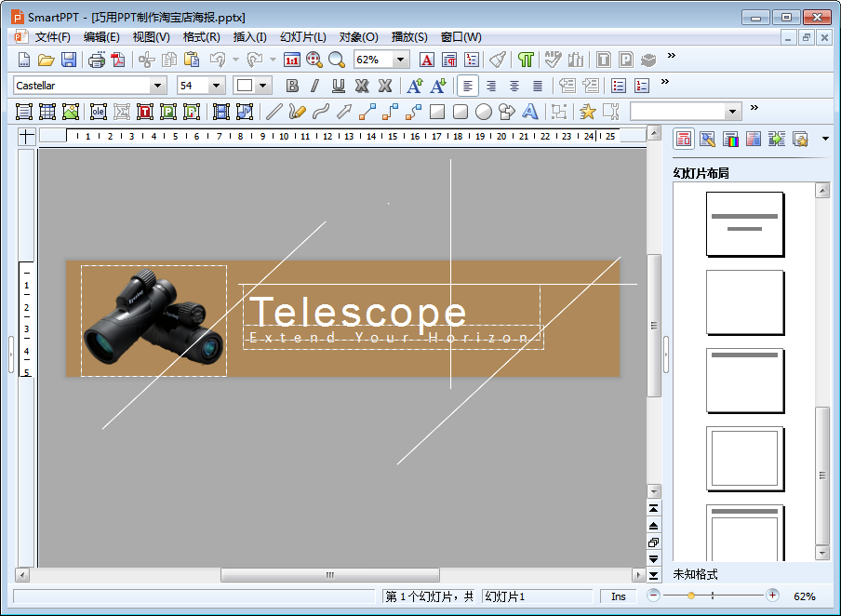Select the line drawing tool
The width and height of the screenshot is (841, 616).
pyautogui.click(x=274, y=112)
